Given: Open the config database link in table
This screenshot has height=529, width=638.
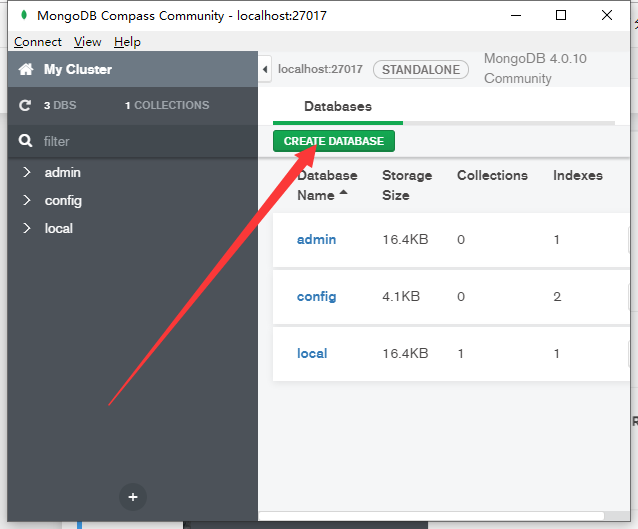Looking at the screenshot, I should (x=317, y=296).
